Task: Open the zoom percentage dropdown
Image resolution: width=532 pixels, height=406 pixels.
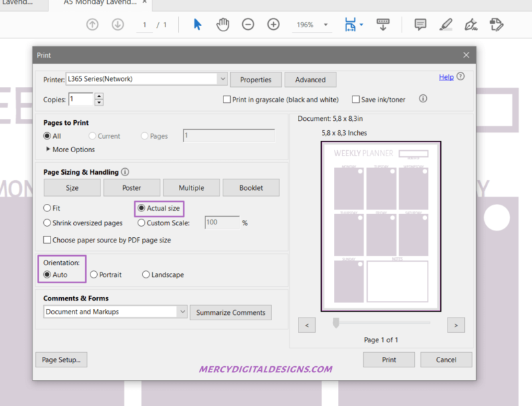Action: tap(326, 25)
